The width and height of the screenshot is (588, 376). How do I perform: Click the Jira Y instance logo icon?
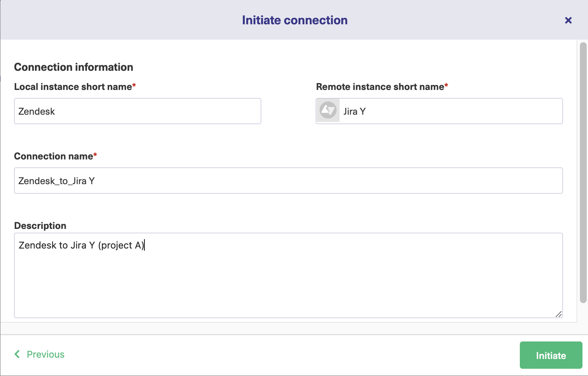pos(328,110)
